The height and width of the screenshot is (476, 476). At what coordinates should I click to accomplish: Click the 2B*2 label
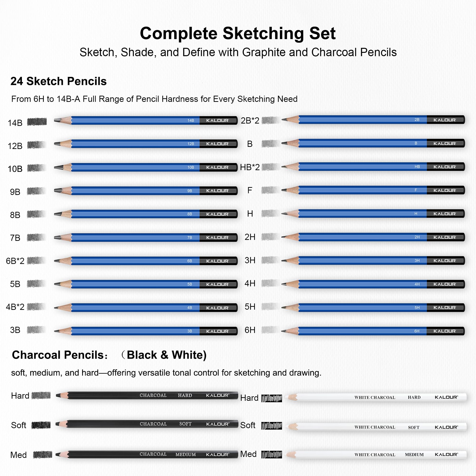pos(250,120)
